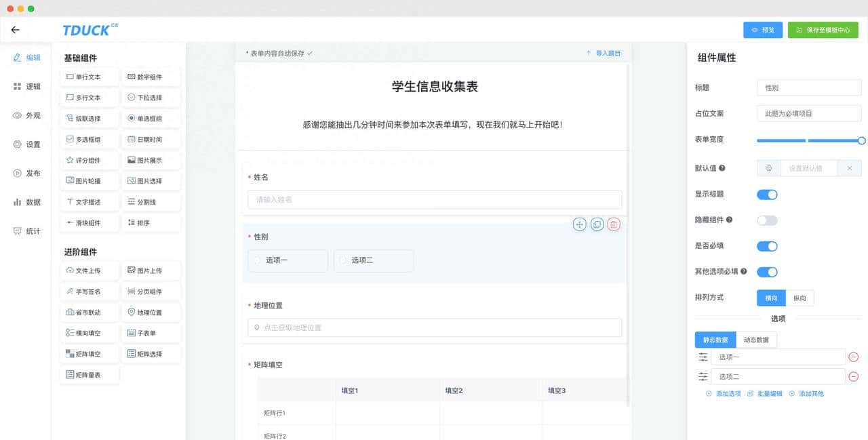
Task: Enable the 隐藏组件 toggle
Action: 767,220
